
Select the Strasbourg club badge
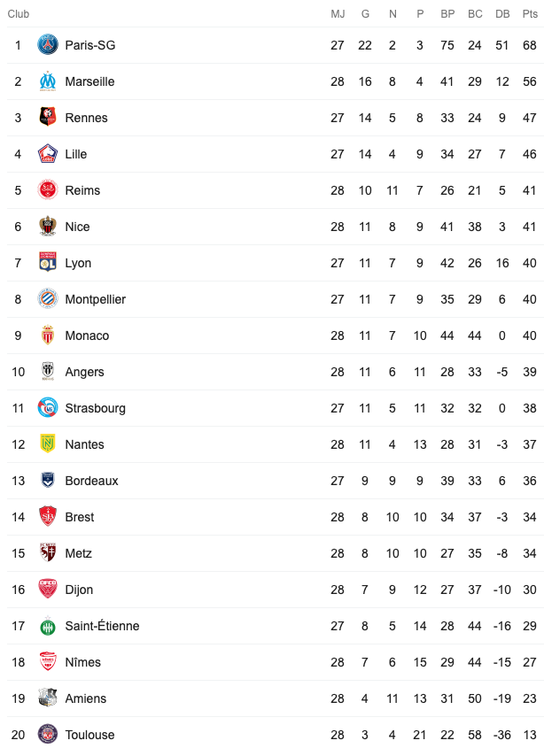point(48,408)
